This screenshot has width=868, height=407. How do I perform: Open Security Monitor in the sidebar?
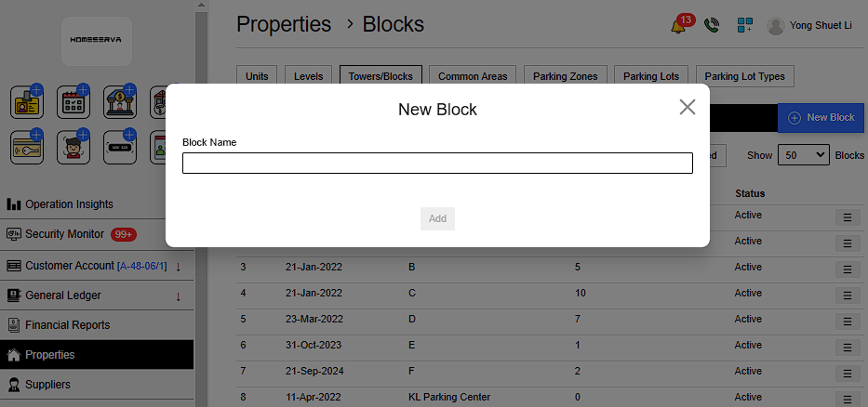[x=64, y=234]
